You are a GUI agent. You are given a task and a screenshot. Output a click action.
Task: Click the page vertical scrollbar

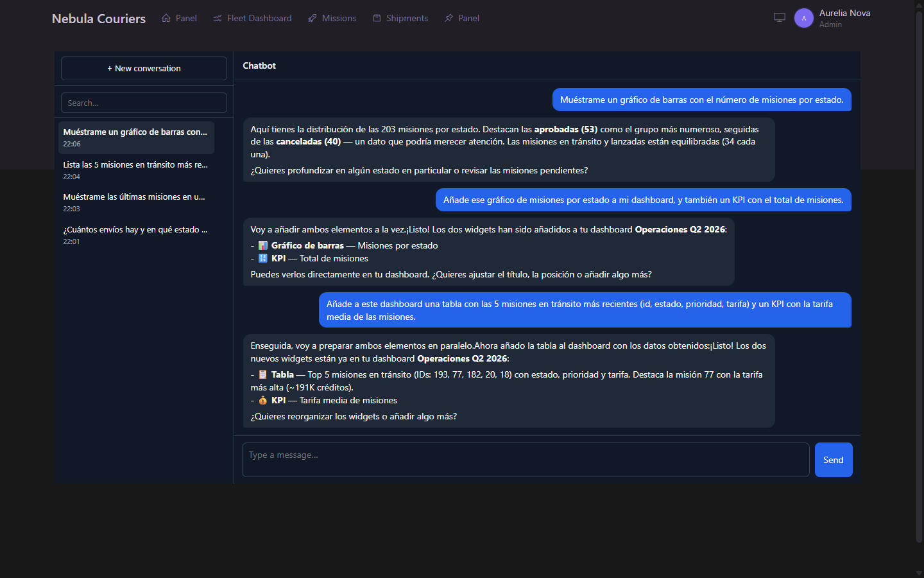click(919, 276)
